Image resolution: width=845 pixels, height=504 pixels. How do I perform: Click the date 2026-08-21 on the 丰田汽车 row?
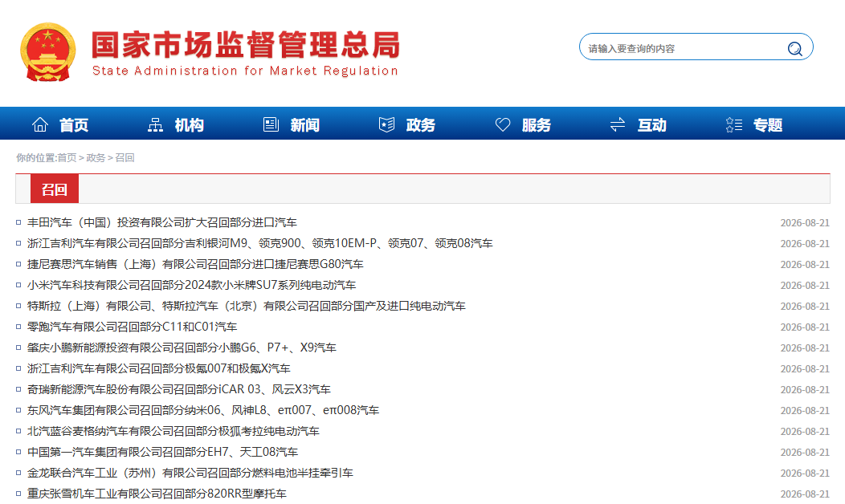click(805, 223)
